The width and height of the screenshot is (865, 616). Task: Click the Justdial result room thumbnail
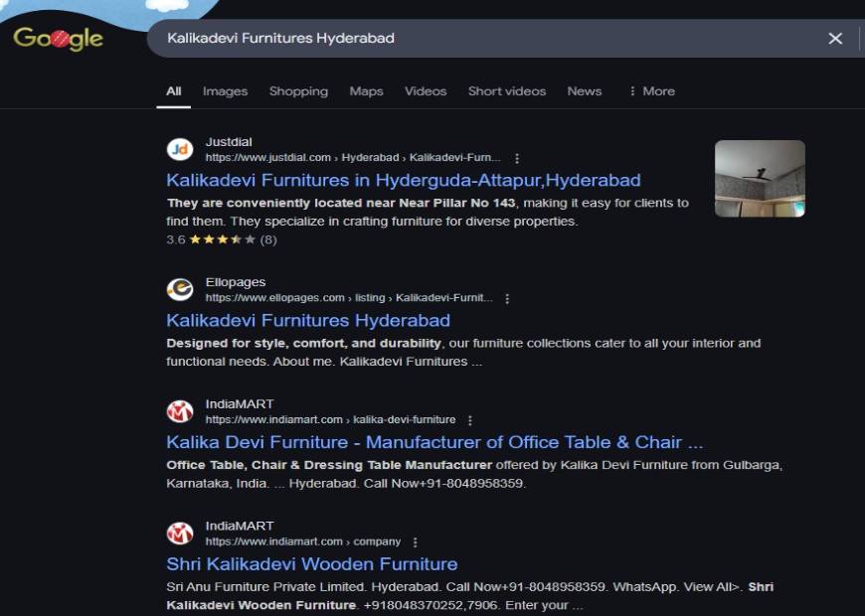coord(760,178)
